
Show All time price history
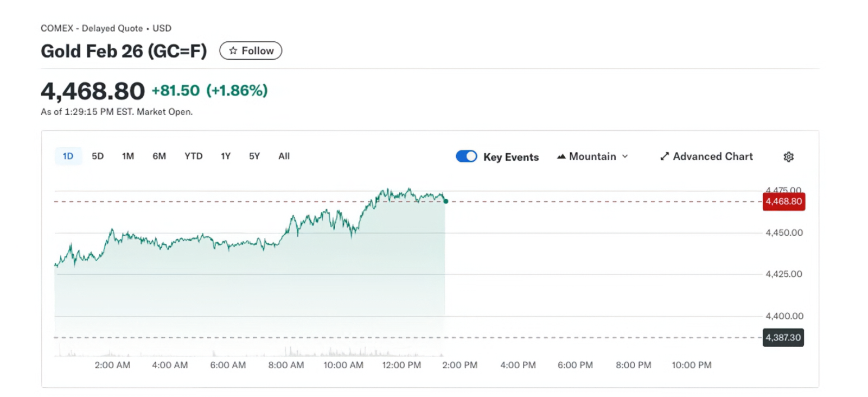pyautogui.click(x=284, y=156)
